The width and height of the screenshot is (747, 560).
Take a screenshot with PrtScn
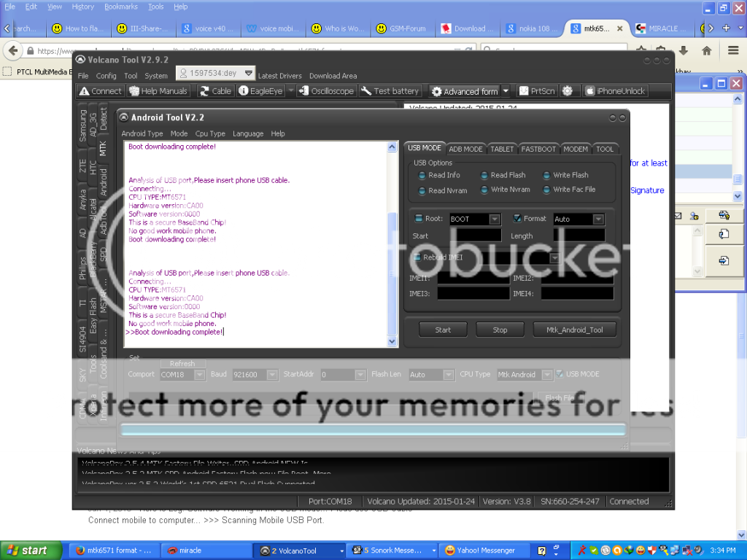pyautogui.click(x=537, y=91)
